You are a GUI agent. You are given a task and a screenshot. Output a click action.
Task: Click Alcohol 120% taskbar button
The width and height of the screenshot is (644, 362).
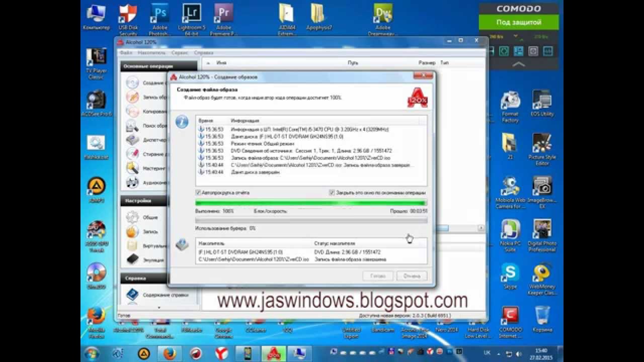(x=274, y=353)
